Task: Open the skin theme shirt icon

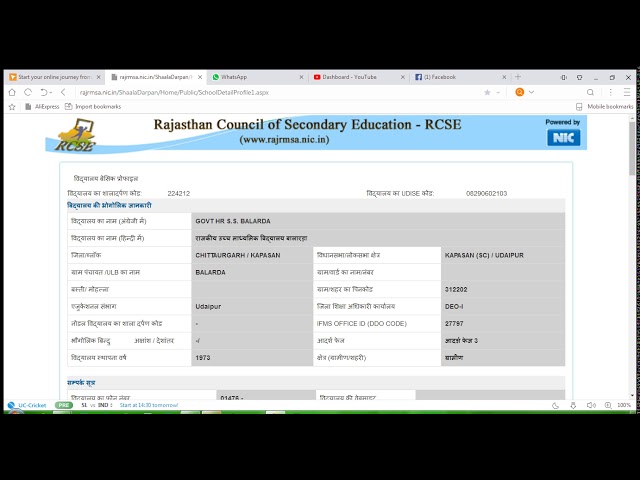Action: coord(580,77)
